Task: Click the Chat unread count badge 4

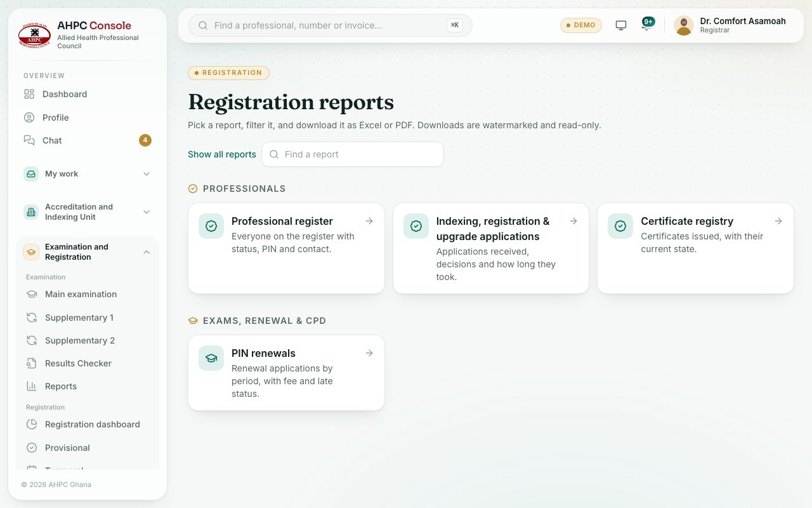Action: [x=145, y=140]
